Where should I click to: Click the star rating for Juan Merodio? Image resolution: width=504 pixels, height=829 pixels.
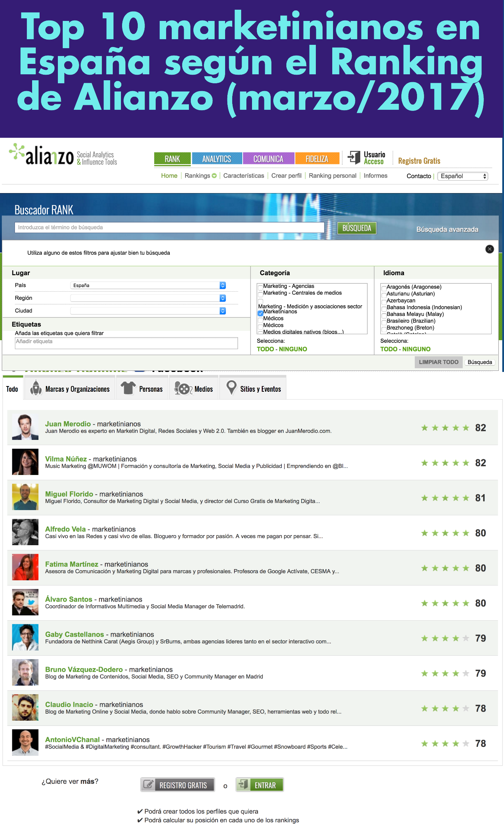coord(445,428)
